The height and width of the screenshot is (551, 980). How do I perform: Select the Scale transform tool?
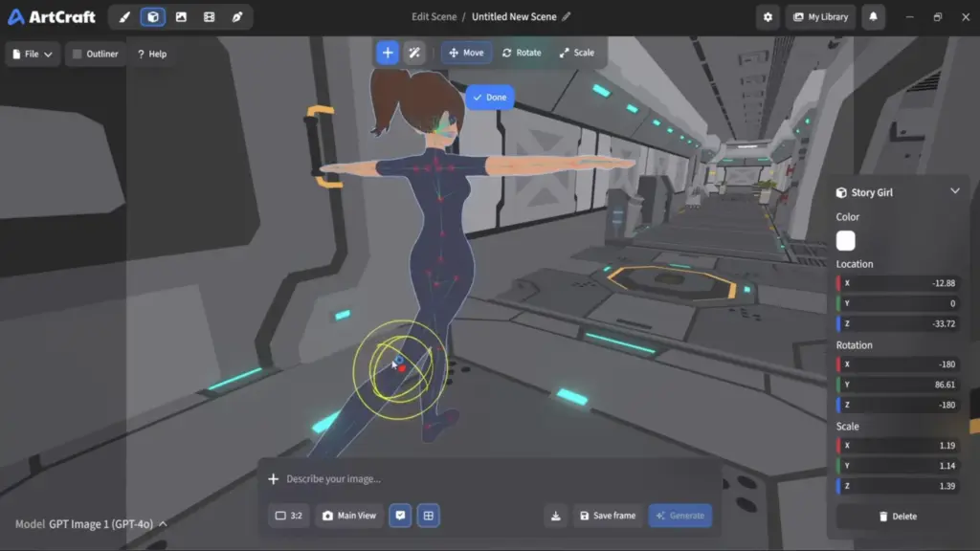click(577, 53)
